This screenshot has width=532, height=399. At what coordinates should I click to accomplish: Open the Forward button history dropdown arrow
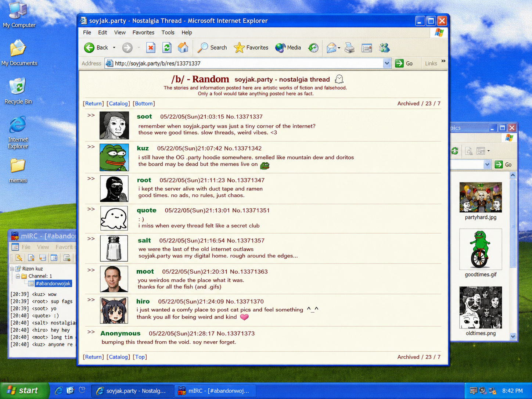[x=139, y=48]
